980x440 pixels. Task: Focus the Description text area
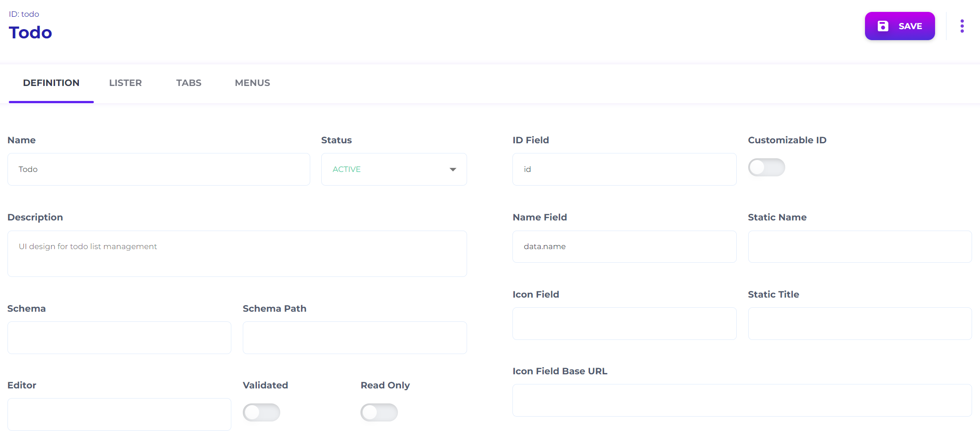237,254
